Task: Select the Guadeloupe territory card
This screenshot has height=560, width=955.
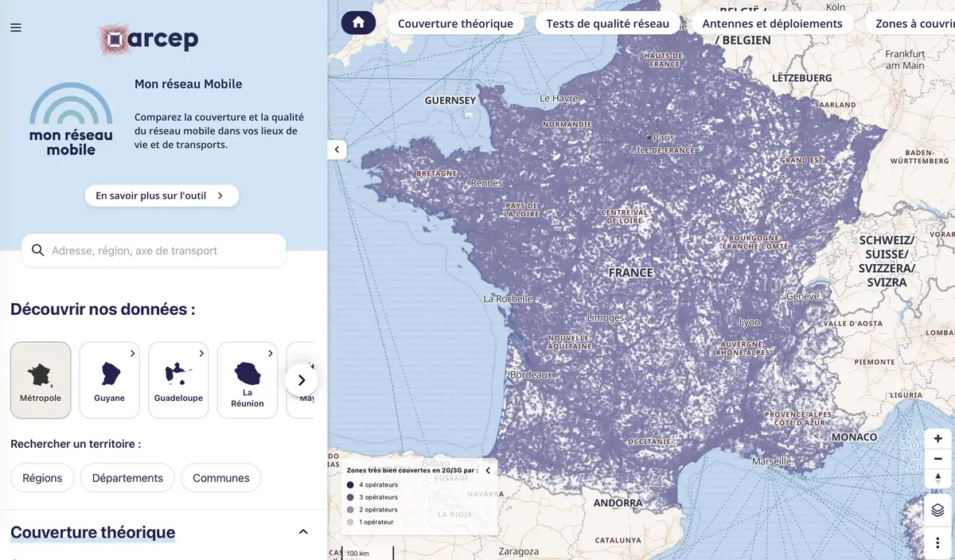Action: pos(178,380)
